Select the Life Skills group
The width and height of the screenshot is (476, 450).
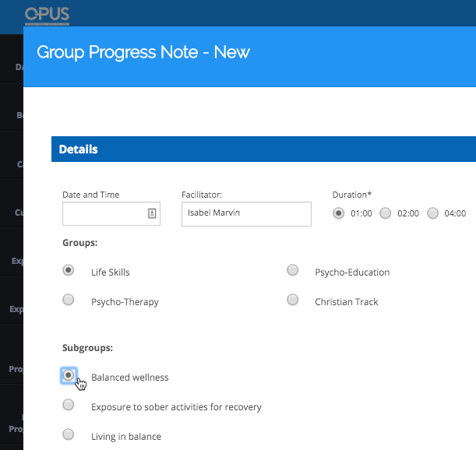coord(69,270)
